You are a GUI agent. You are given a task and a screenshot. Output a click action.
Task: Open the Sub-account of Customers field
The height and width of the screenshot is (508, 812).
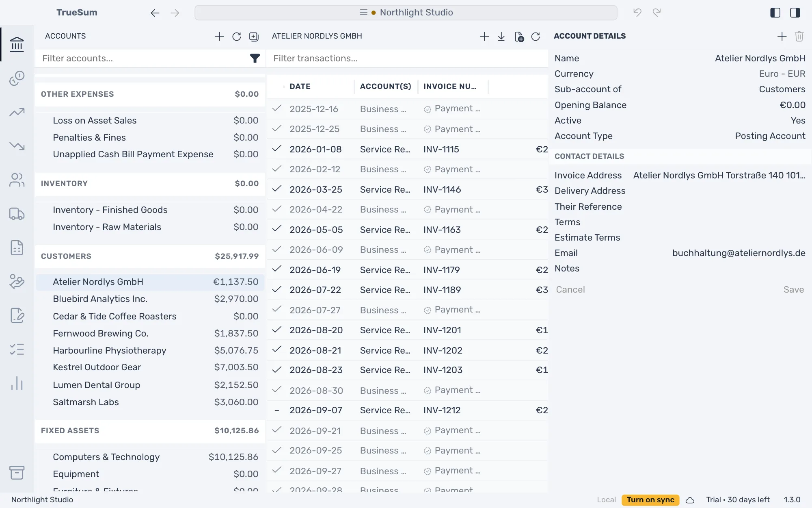(680, 89)
